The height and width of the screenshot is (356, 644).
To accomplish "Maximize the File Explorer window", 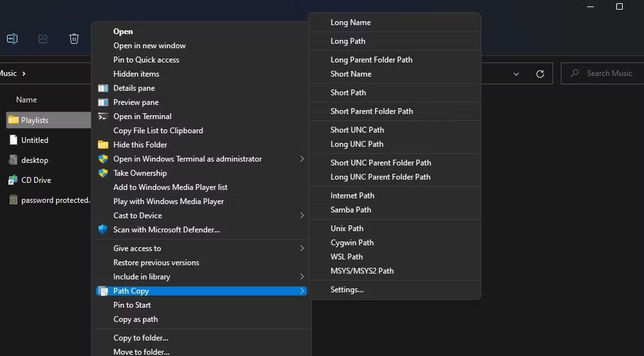I will (620, 6).
